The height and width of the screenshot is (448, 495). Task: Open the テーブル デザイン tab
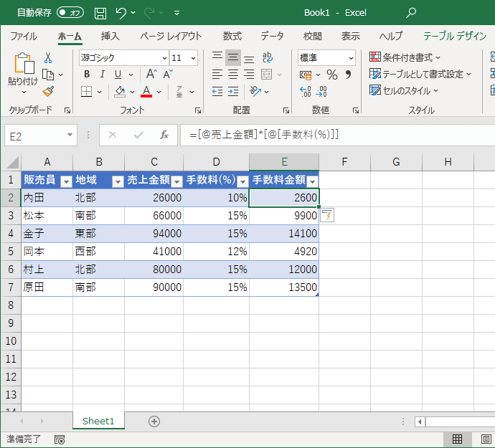tap(455, 36)
